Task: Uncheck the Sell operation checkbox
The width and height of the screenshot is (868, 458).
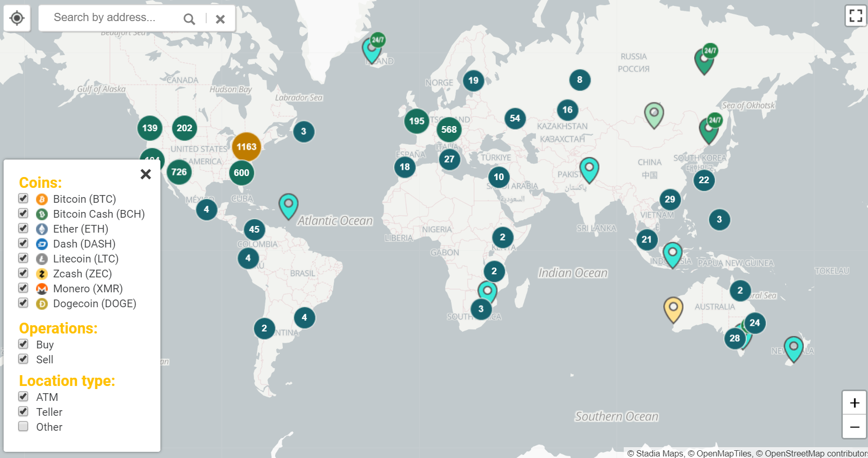Action: point(23,359)
